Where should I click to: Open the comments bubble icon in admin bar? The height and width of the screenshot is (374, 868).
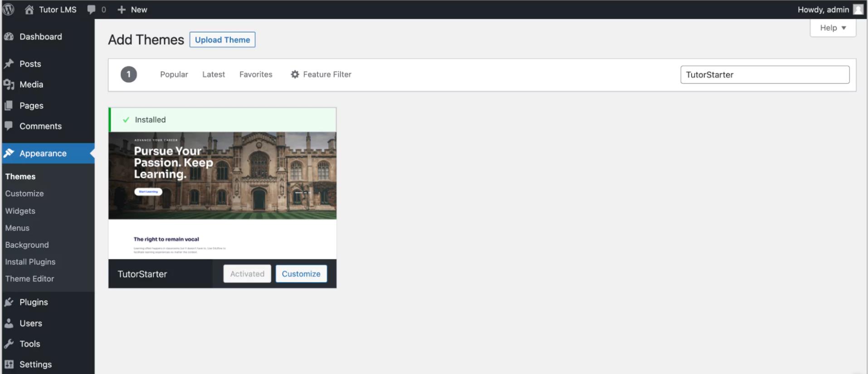tap(91, 10)
